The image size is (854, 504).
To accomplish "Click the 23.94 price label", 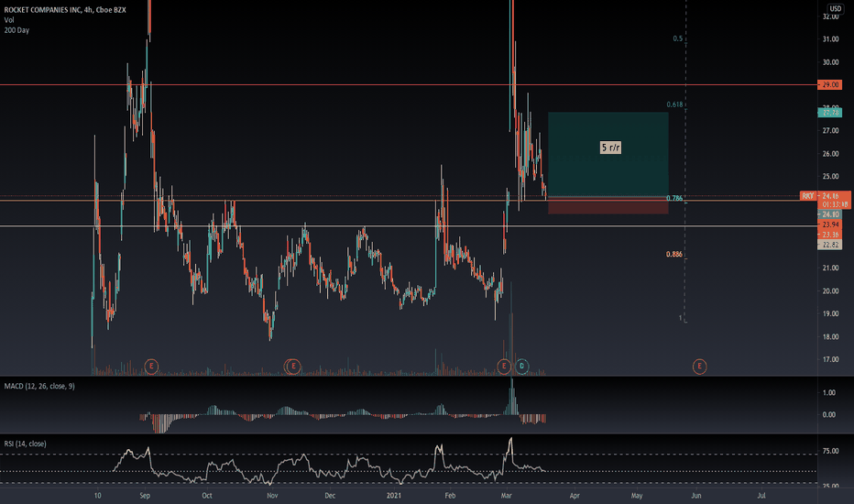I will click(830, 225).
